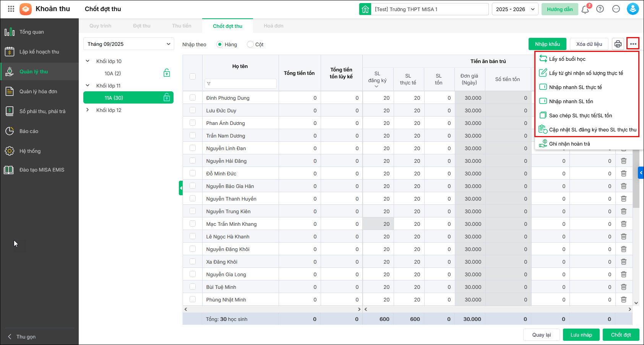Check the select-all header checkbox
This screenshot has height=345, width=644.
click(x=193, y=76)
